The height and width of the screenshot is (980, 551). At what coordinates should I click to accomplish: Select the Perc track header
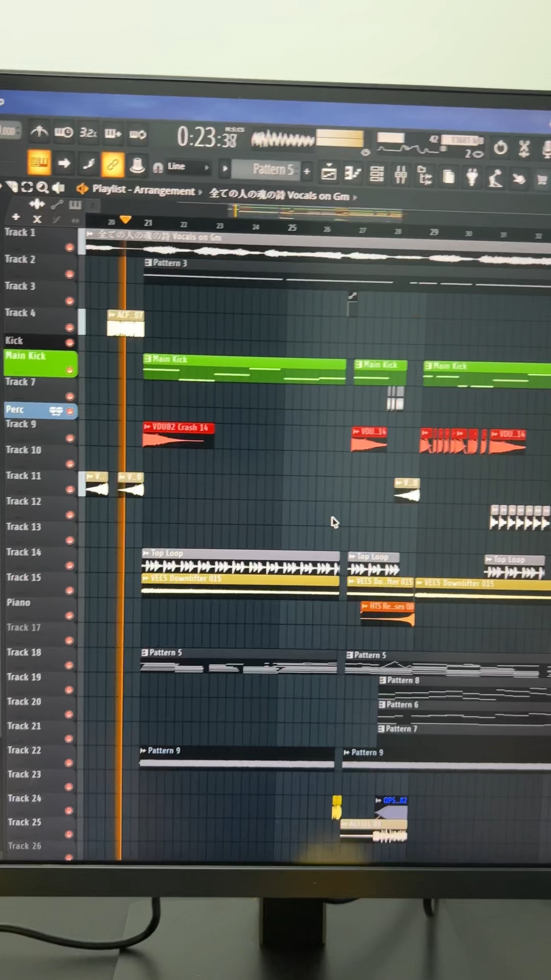40,410
